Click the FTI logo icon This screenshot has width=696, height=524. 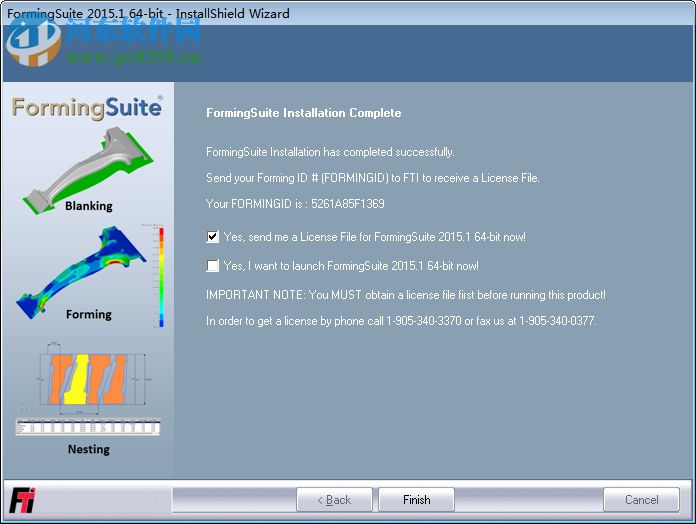pos(22,500)
